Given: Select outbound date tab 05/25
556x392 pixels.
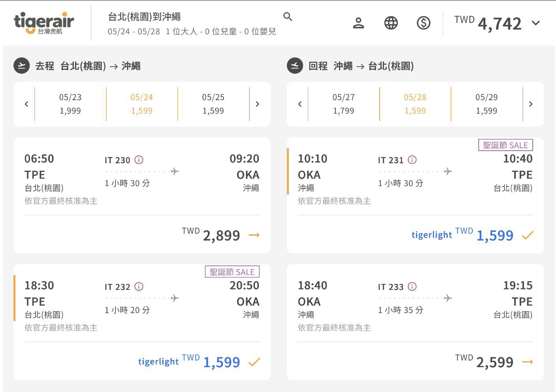Looking at the screenshot, I should pyautogui.click(x=213, y=104).
